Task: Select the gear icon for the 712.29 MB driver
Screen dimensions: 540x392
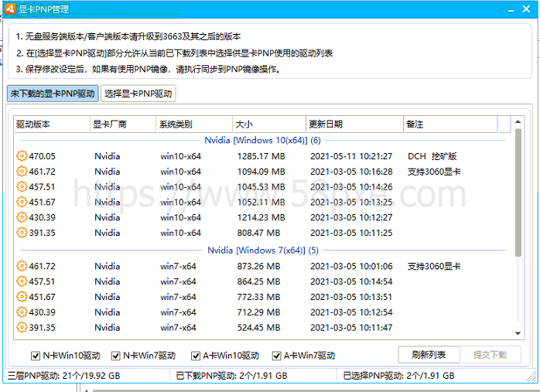Action: [x=22, y=312]
